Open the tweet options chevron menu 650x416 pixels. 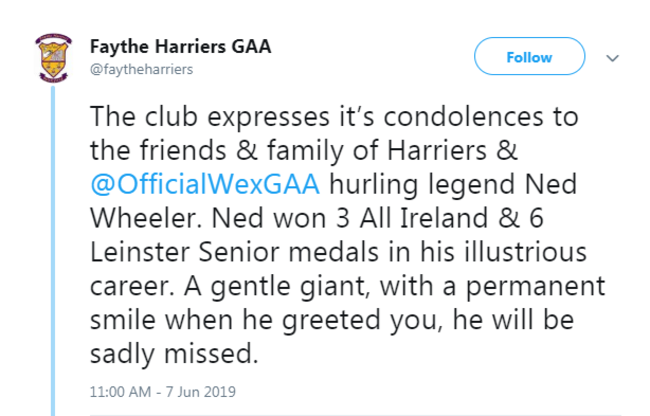pos(613,58)
